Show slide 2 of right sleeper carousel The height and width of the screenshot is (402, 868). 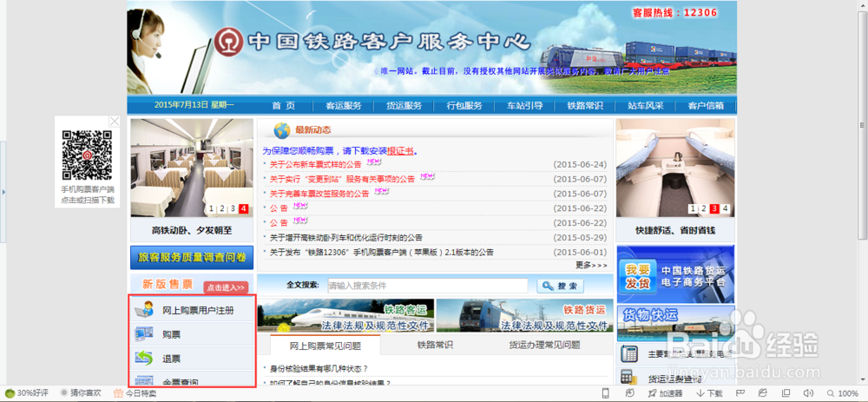click(704, 208)
